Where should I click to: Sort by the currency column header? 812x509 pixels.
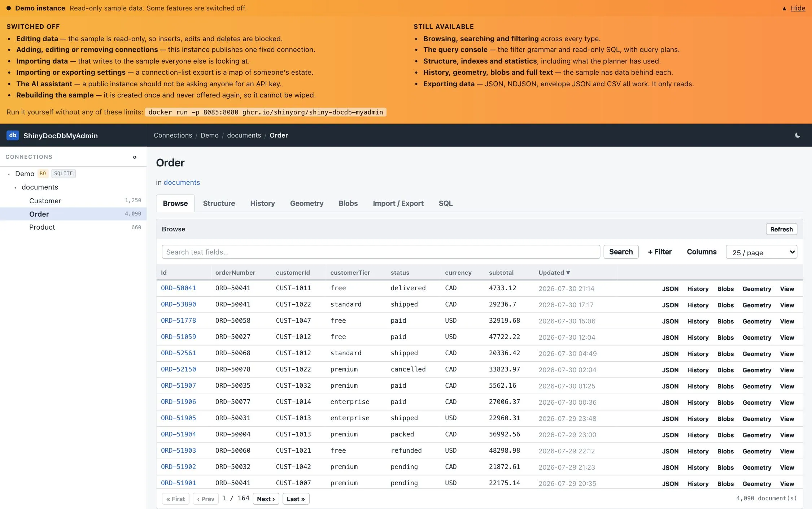click(x=458, y=273)
